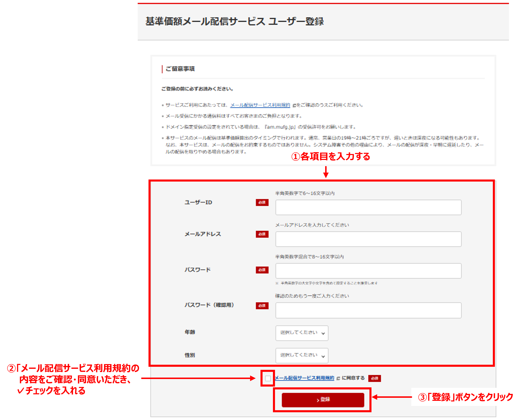This screenshot has height=420, width=521.
Task: Click the ユーザーID input field
Action: pos(368,207)
